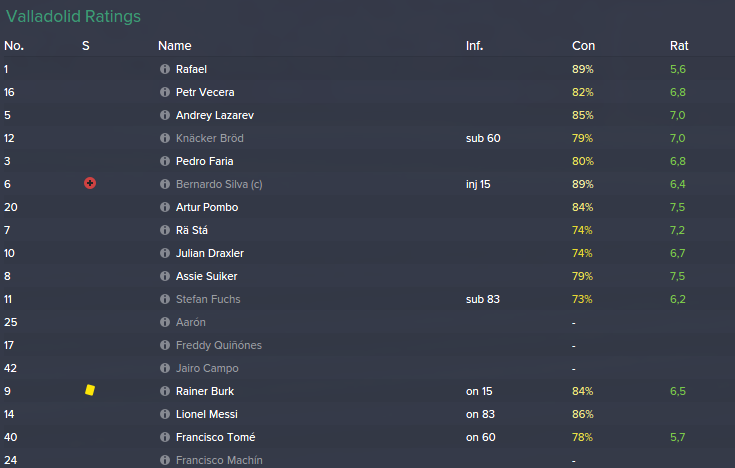Click Andrey Lazarev's 7,0 rating
735x468 pixels.
[x=677, y=115]
